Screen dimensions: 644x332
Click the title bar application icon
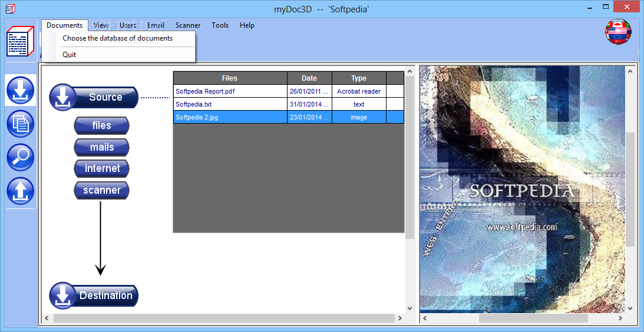pyautogui.click(x=10, y=9)
